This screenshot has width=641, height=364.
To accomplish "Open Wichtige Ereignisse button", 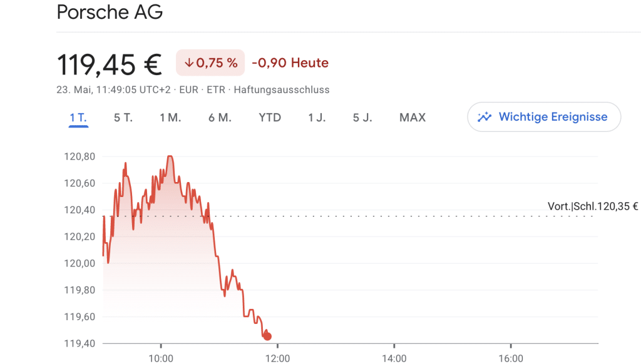I will 544,117.
